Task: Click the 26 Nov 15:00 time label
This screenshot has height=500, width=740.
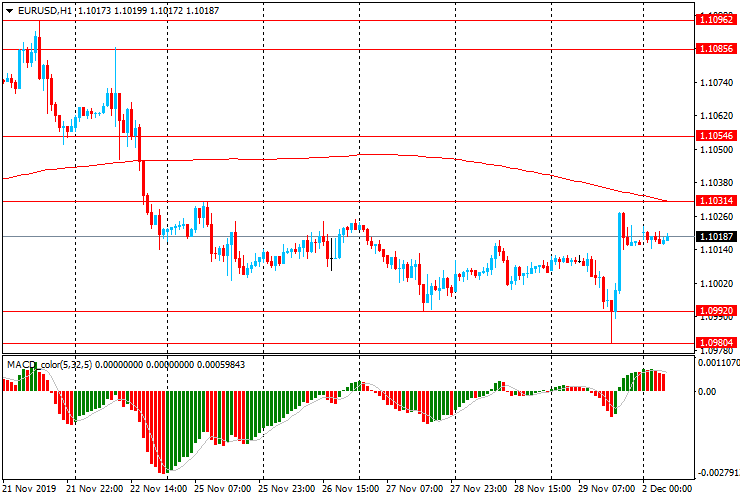Action: [351, 488]
